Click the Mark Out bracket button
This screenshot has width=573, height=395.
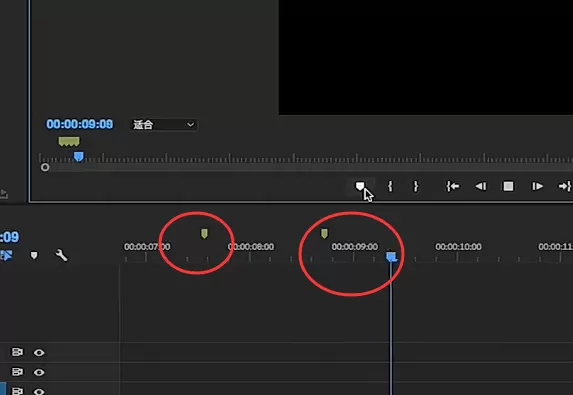pos(415,186)
